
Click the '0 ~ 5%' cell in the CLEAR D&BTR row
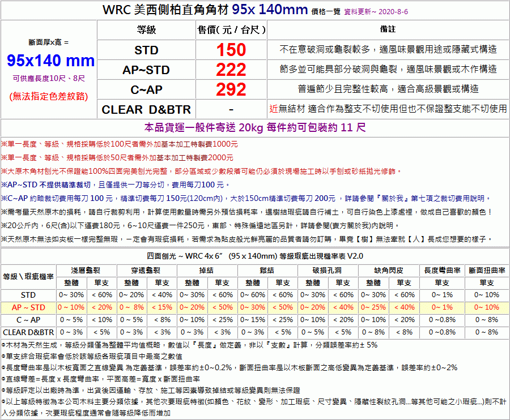pyautogui.click(x=313, y=332)
